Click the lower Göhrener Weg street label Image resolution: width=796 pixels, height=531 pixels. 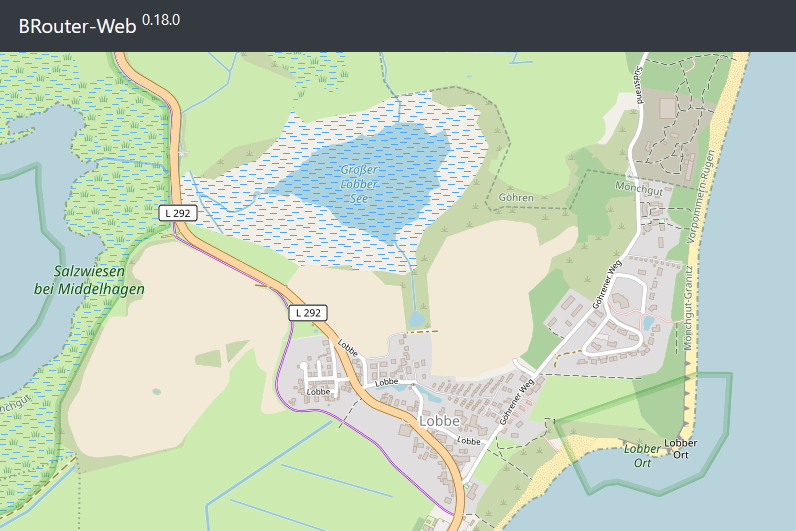click(x=517, y=402)
